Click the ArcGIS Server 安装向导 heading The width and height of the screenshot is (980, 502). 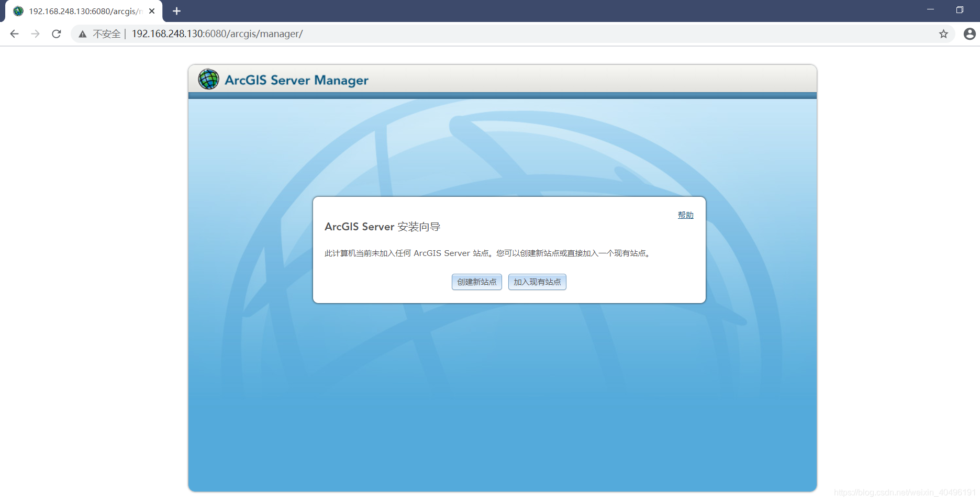(382, 227)
